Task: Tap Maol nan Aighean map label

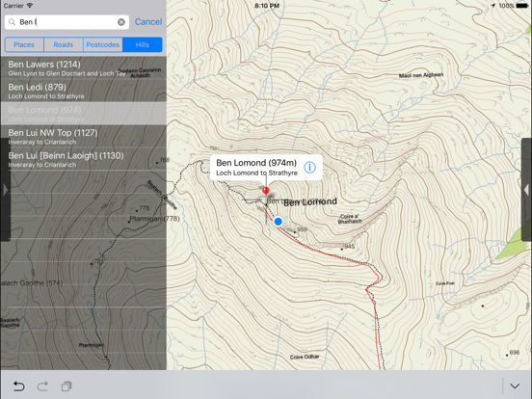Action: [x=421, y=75]
